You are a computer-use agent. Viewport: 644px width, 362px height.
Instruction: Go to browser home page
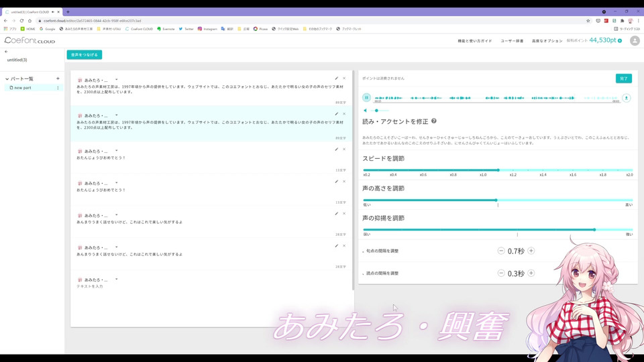point(30,21)
